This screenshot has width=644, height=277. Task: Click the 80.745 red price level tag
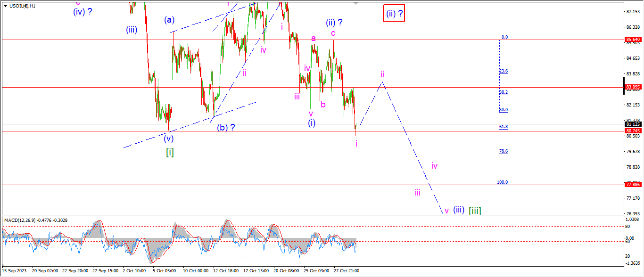pyautogui.click(x=632, y=131)
